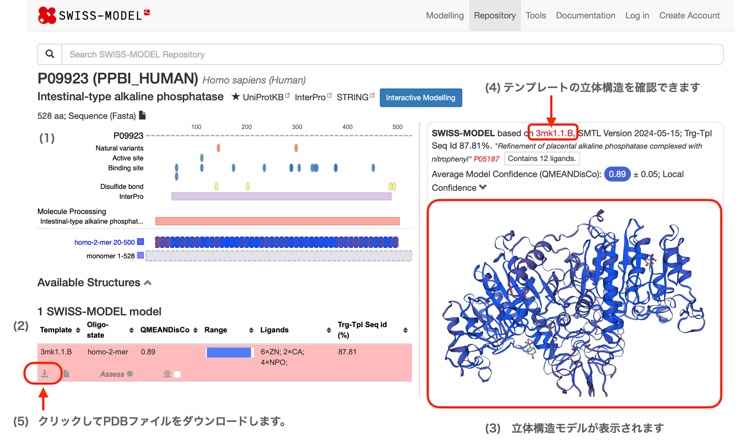Click the blue square next to homo-2-mer 20-500

(x=141, y=242)
